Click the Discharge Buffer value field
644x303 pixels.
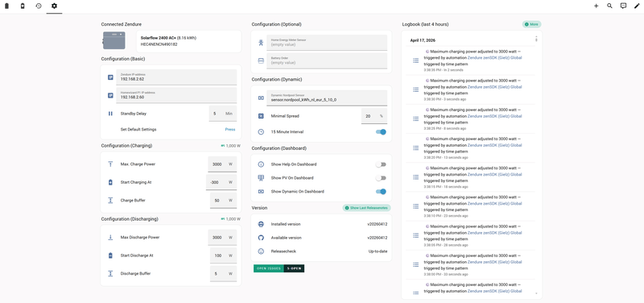223,273
